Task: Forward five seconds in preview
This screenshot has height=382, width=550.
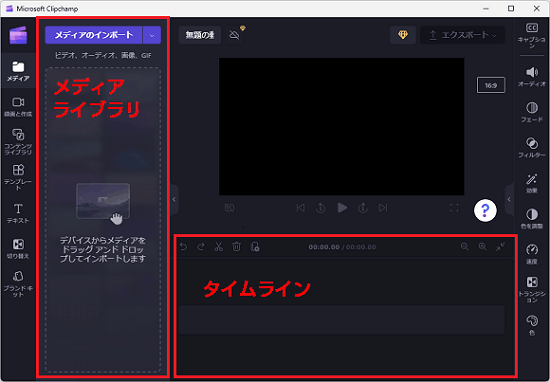Action: click(363, 208)
